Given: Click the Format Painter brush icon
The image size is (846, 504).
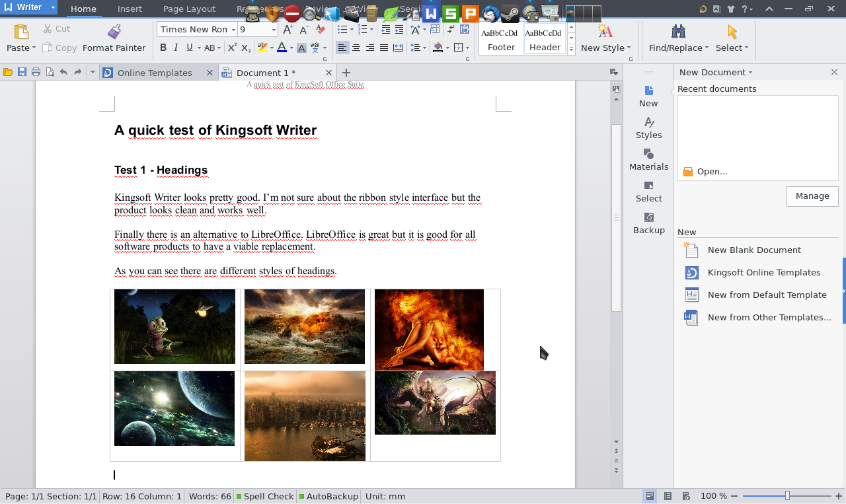Looking at the screenshot, I should 114,31.
